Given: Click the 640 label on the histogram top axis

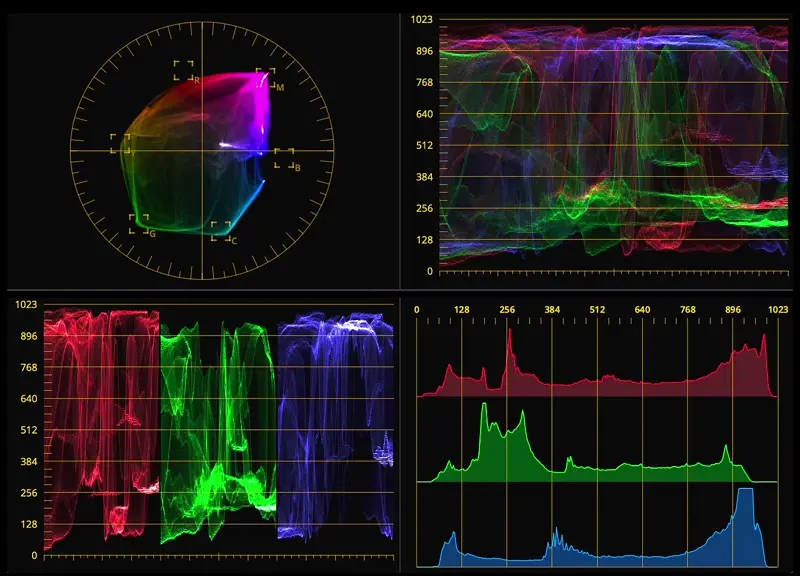Looking at the screenshot, I should tap(642, 310).
